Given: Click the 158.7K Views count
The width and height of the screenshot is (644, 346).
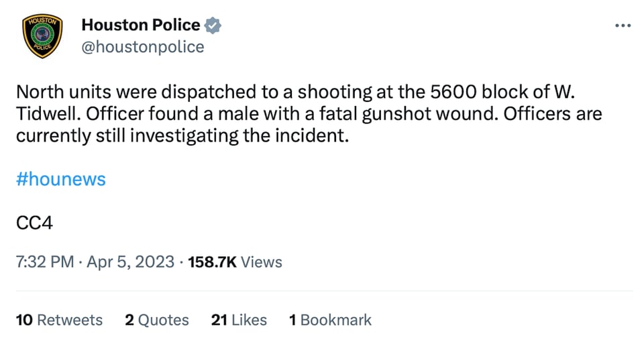Looking at the screenshot, I should [x=235, y=262].
